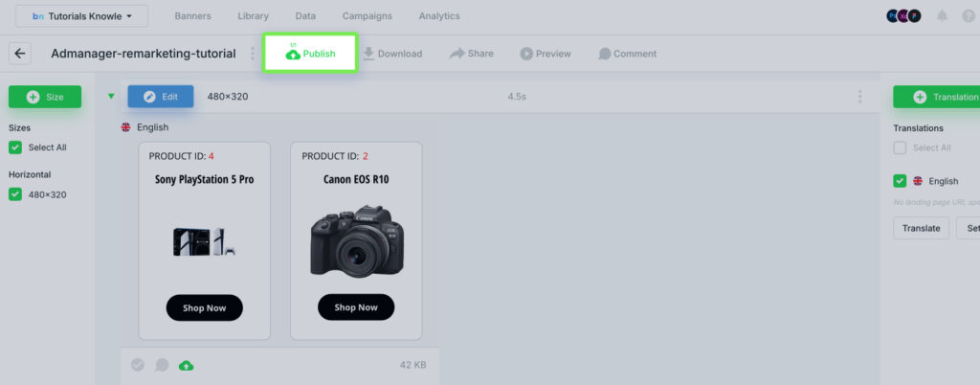
Task: Click the English language label above banners
Action: [152, 126]
